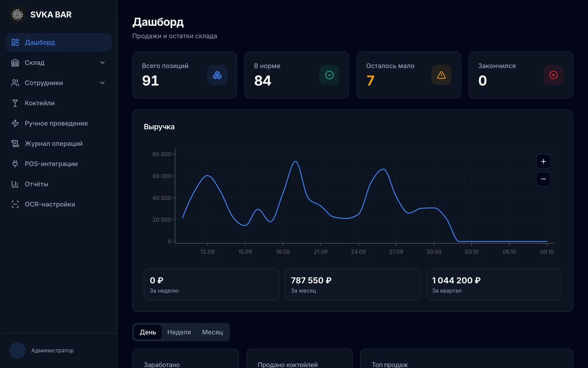
Task: Switch to the Неделя period tab
Action: point(179,332)
